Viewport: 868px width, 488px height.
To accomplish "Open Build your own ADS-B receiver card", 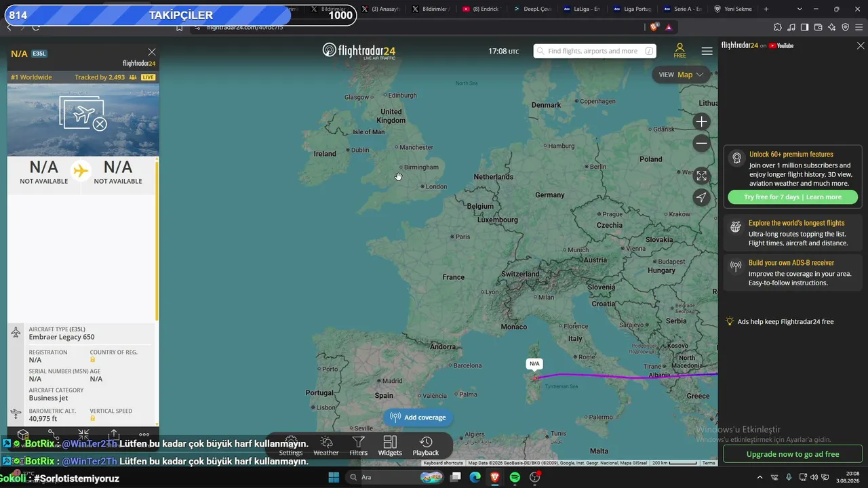I will pyautogui.click(x=793, y=273).
